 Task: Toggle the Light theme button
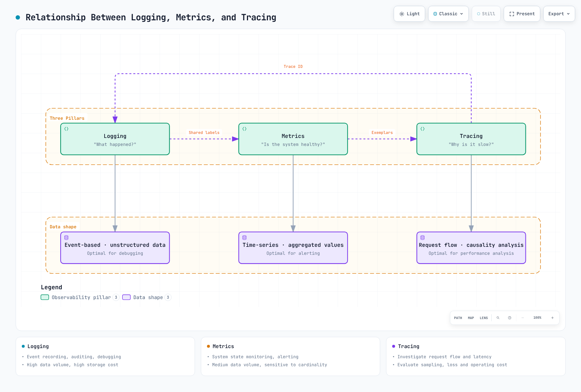[409, 14]
